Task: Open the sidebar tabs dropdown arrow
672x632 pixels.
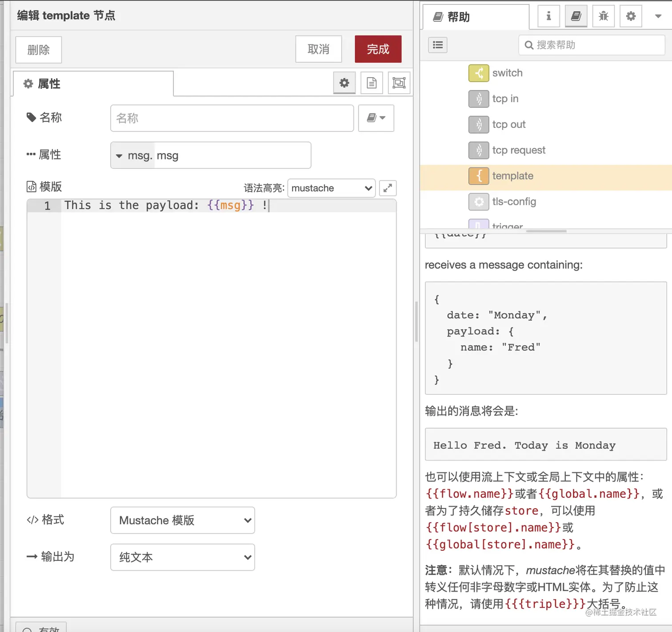Action: tap(658, 16)
